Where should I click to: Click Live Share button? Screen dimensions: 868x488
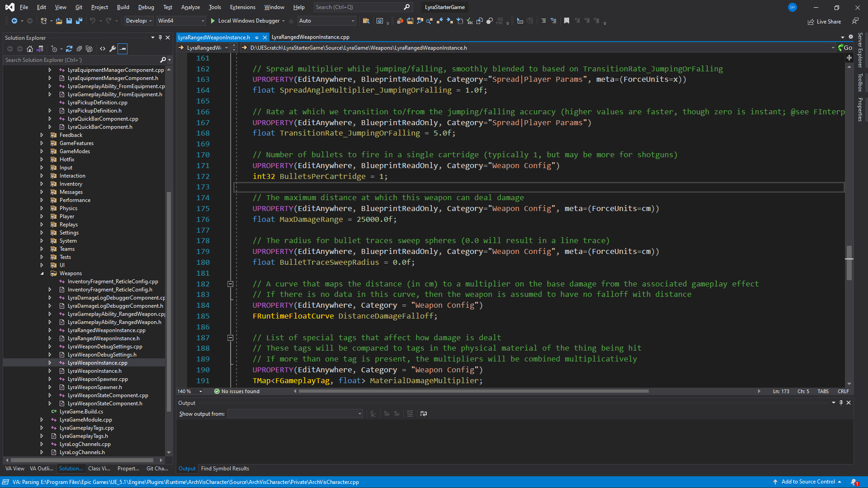click(x=825, y=22)
